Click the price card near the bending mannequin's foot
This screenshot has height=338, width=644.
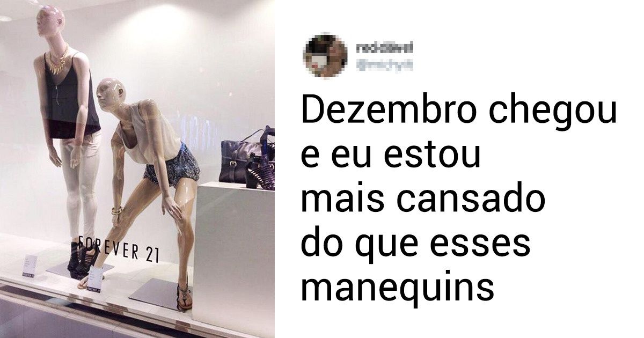[x=94, y=279]
